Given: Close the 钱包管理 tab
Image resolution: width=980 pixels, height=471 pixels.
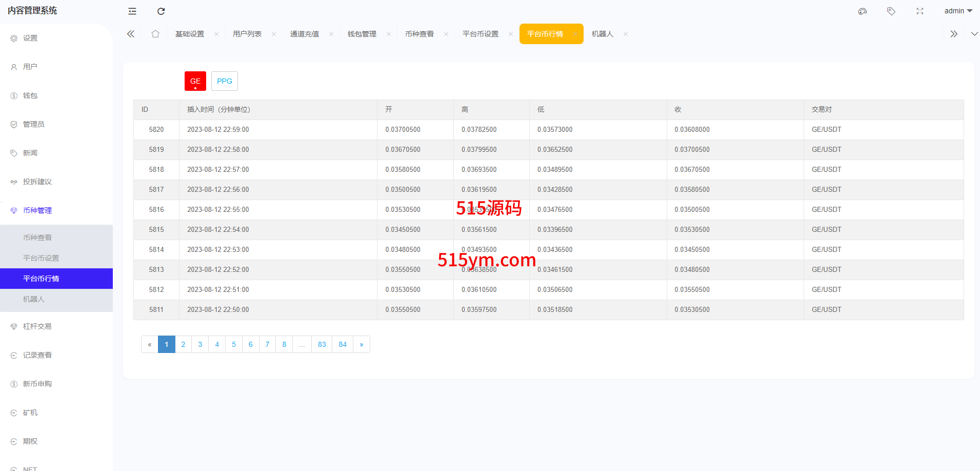Looking at the screenshot, I should click(x=389, y=34).
